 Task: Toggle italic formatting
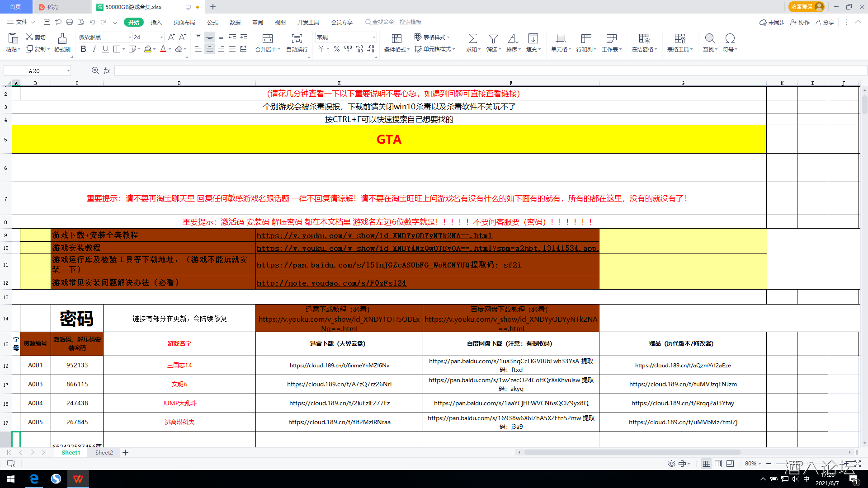[x=94, y=49]
